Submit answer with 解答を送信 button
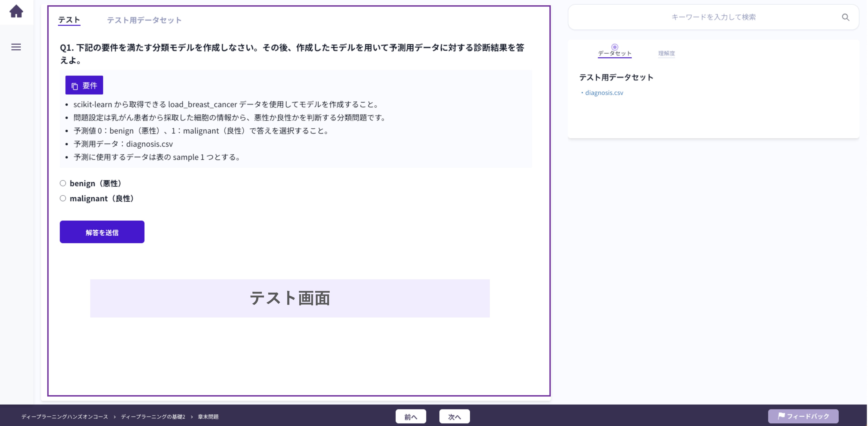 pyautogui.click(x=102, y=232)
